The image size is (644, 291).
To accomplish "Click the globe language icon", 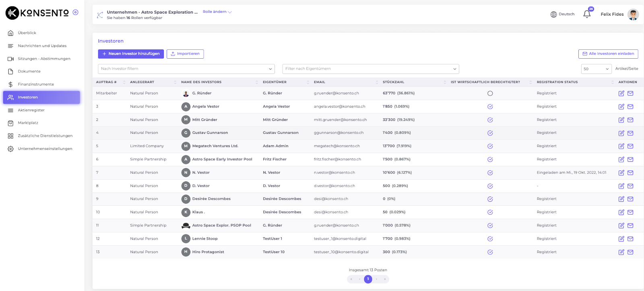I will tap(553, 14).
